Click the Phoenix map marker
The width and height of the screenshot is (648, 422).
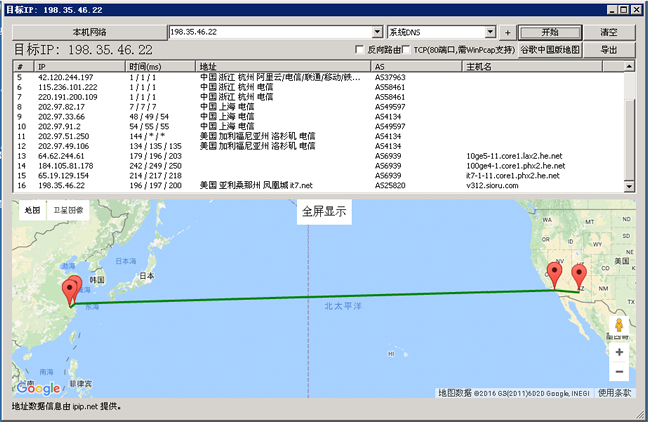pos(579,273)
